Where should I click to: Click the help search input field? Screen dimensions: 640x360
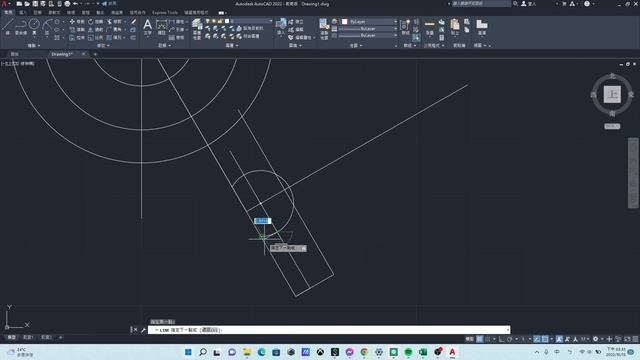point(481,4)
